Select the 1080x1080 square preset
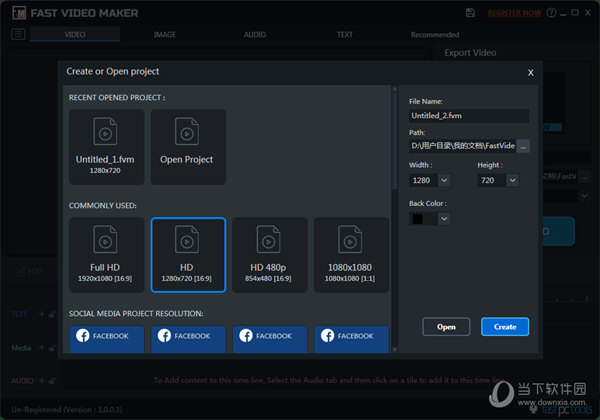 point(351,255)
